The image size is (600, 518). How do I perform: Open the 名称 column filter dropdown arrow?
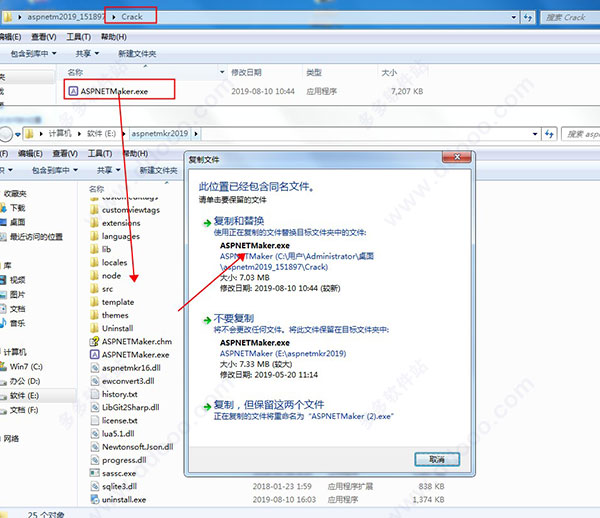(222, 72)
